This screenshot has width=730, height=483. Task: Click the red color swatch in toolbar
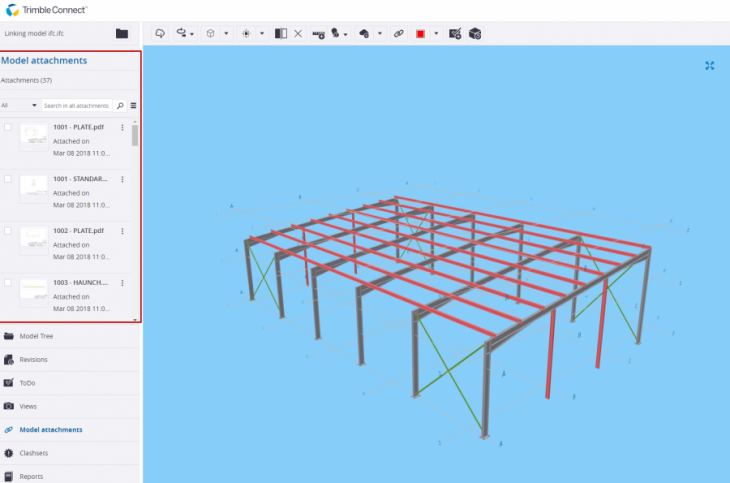pos(420,33)
